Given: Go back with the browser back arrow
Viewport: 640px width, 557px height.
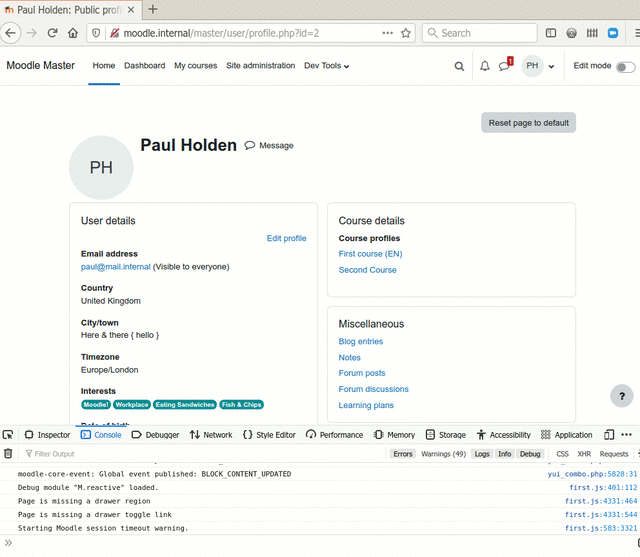Looking at the screenshot, I should point(11,33).
